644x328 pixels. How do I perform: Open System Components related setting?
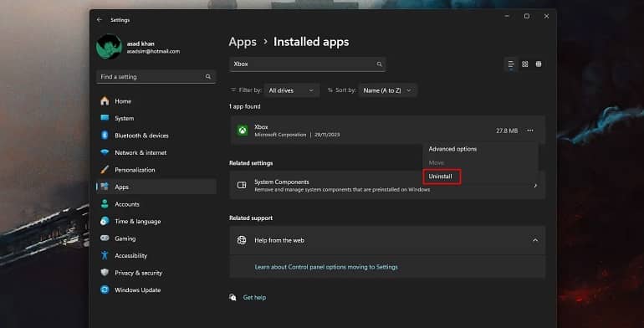click(x=388, y=186)
